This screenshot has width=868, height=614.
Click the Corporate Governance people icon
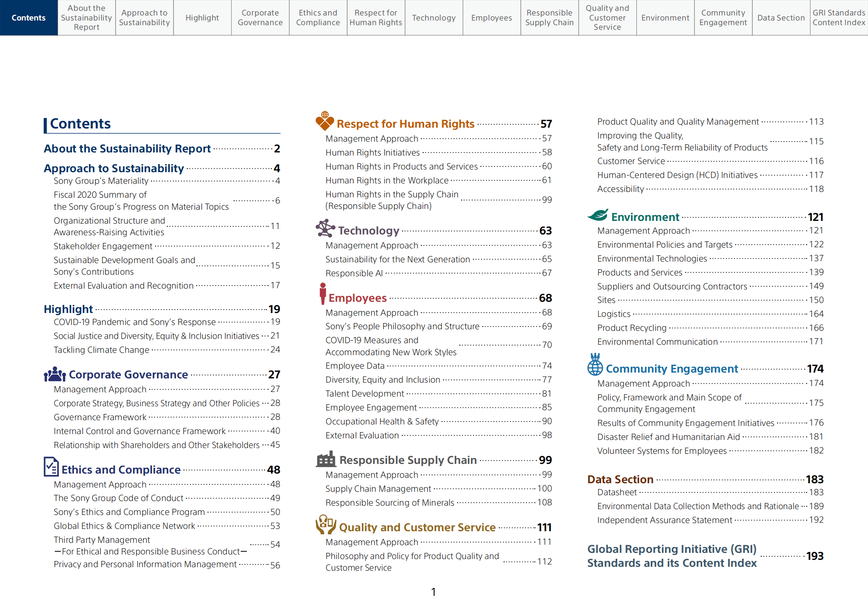click(x=55, y=374)
